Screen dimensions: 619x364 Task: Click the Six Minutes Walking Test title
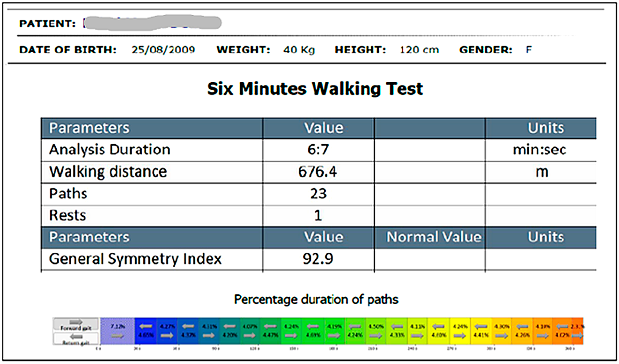tap(315, 89)
